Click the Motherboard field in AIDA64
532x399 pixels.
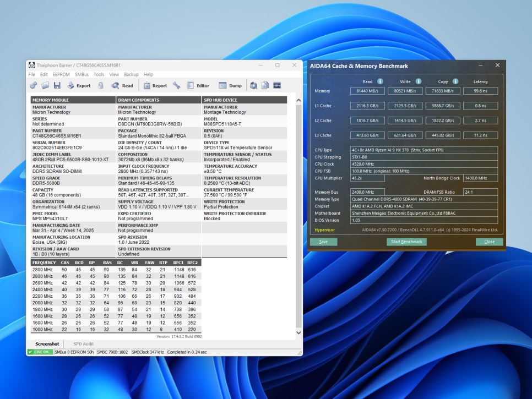[424, 213]
